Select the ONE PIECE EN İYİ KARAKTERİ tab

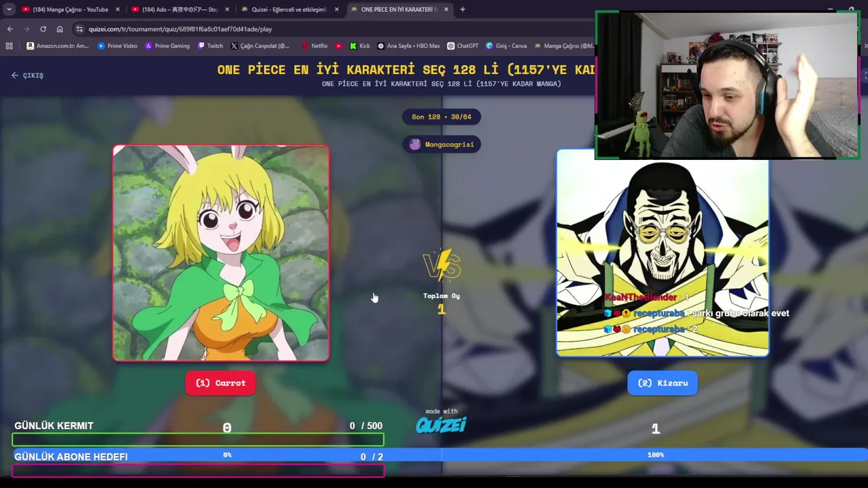point(399,9)
